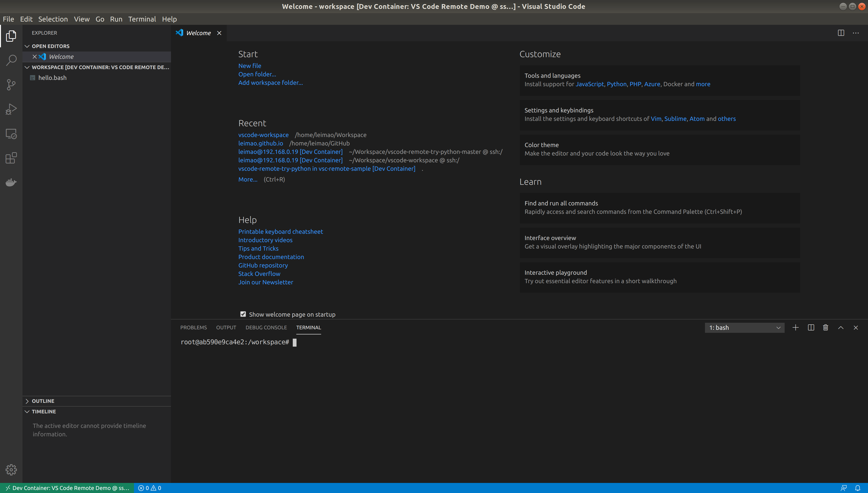Select the DEBUG CONSOLE tab

[266, 327]
